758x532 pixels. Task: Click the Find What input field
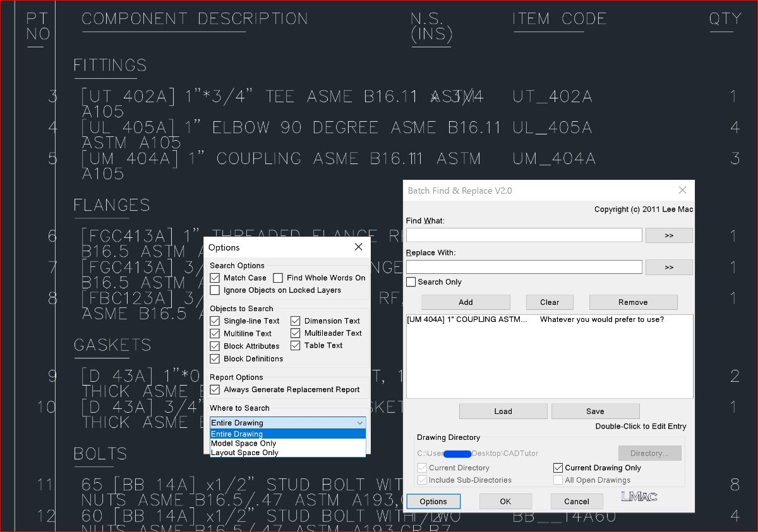(x=524, y=235)
